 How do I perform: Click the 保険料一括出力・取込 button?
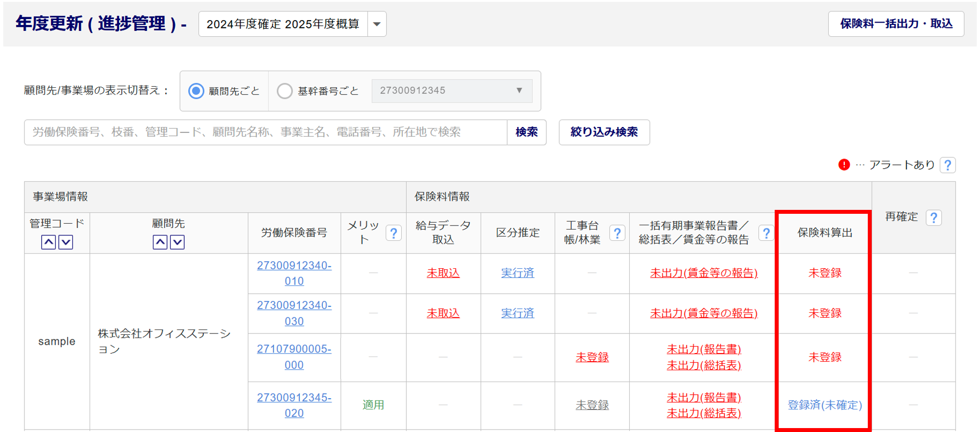point(896,24)
